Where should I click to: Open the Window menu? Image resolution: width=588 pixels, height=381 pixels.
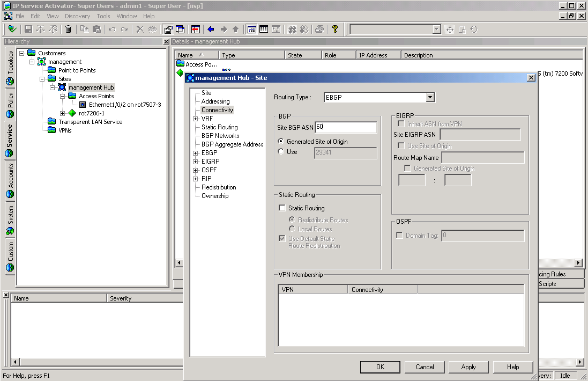pyautogui.click(x=126, y=16)
